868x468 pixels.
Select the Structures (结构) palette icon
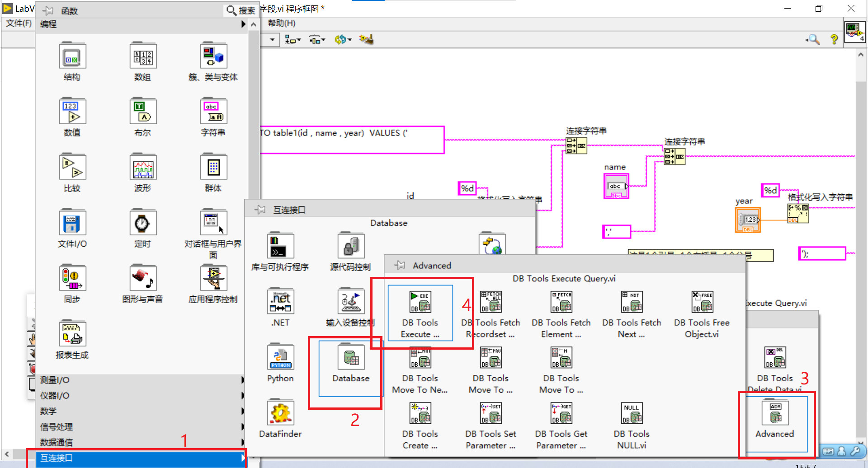(72, 56)
